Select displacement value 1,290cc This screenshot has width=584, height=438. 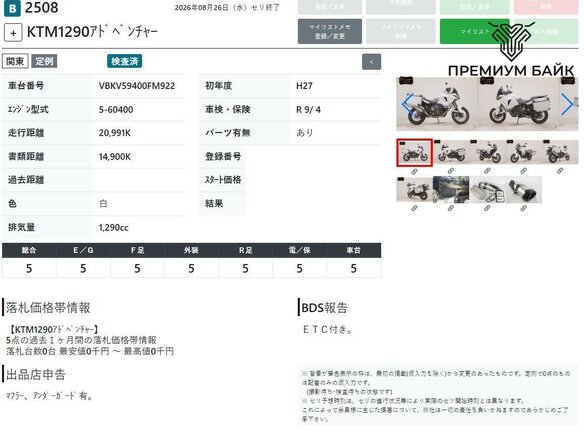click(x=114, y=228)
